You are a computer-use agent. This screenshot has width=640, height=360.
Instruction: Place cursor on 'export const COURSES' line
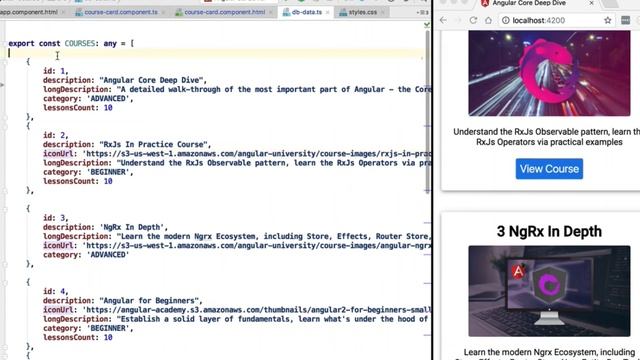(71, 43)
